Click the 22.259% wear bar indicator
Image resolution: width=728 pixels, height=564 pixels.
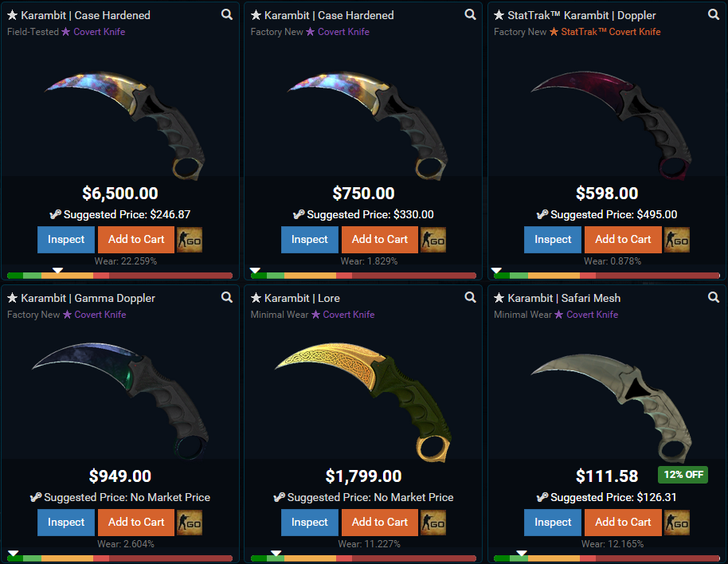57,270
